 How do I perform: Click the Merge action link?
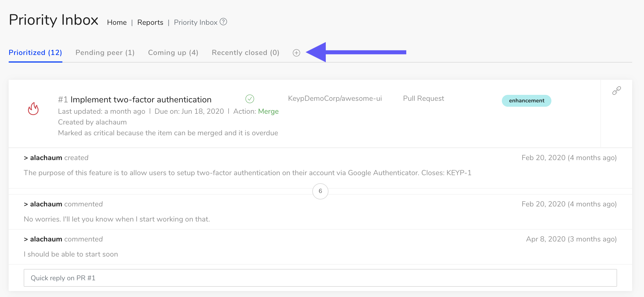tap(268, 111)
